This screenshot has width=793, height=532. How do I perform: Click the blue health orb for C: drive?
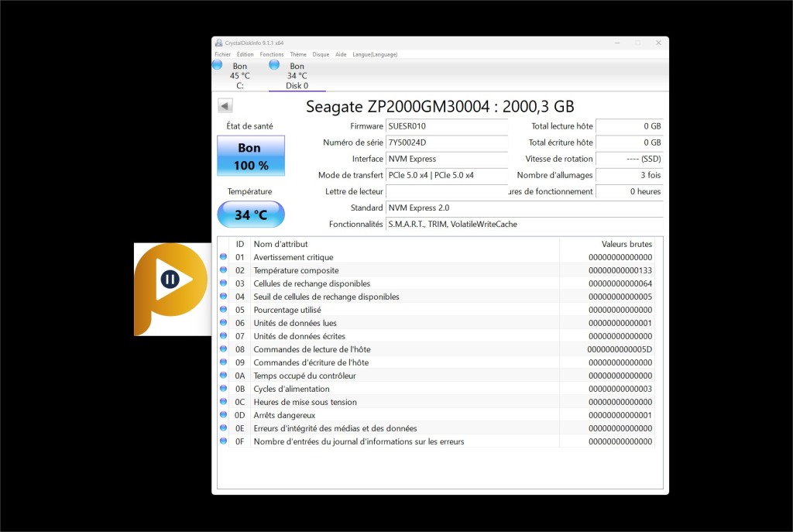[x=218, y=65]
